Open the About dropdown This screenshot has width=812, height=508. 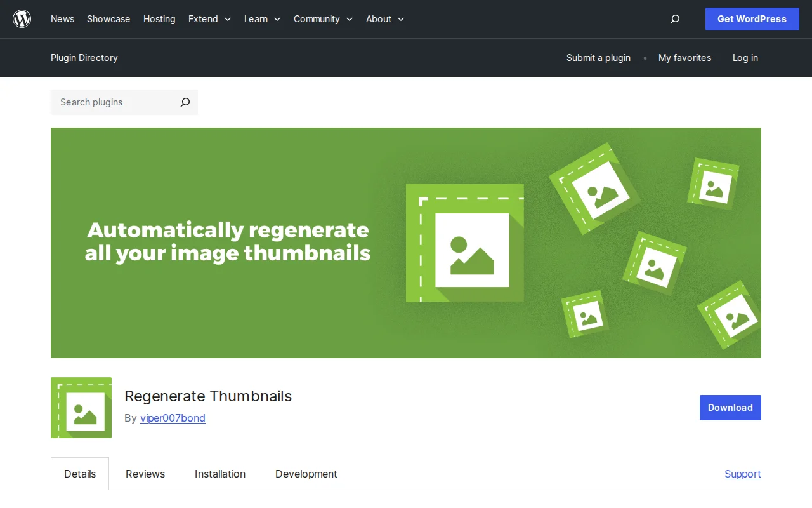[x=384, y=19]
